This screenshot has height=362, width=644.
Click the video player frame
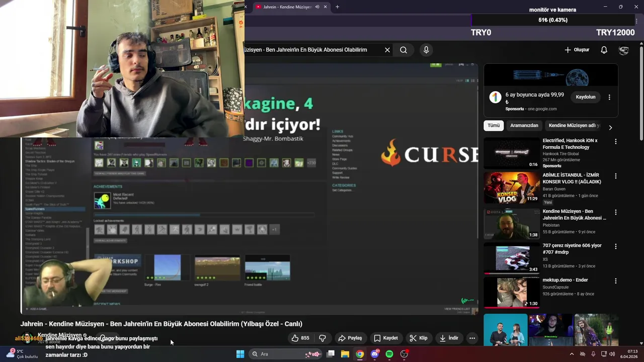point(249,189)
